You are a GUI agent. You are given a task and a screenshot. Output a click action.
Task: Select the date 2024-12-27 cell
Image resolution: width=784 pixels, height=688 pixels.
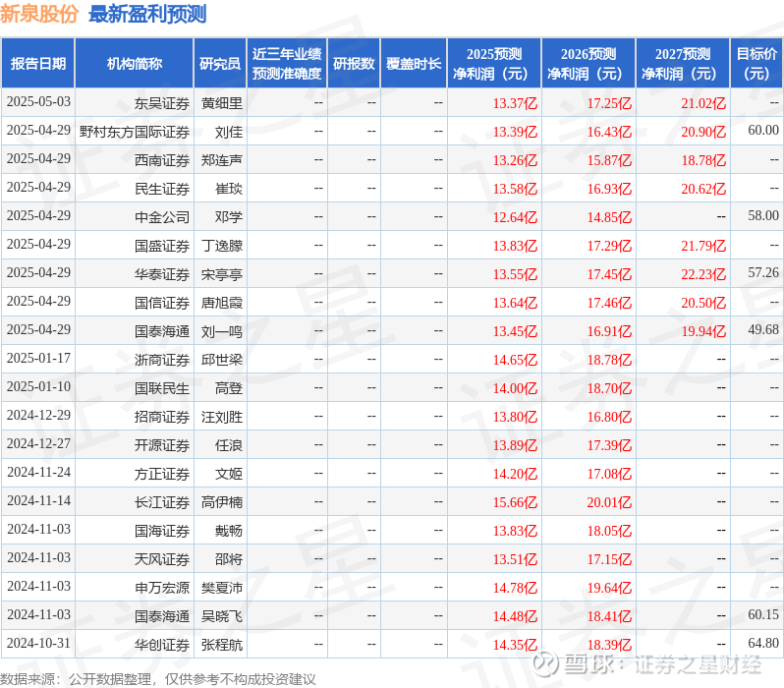point(38,444)
